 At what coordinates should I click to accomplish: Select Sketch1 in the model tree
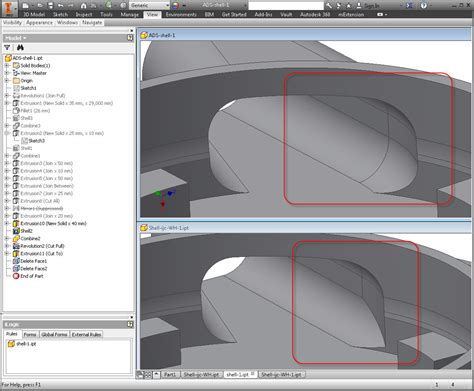click(x=28, y=88)
